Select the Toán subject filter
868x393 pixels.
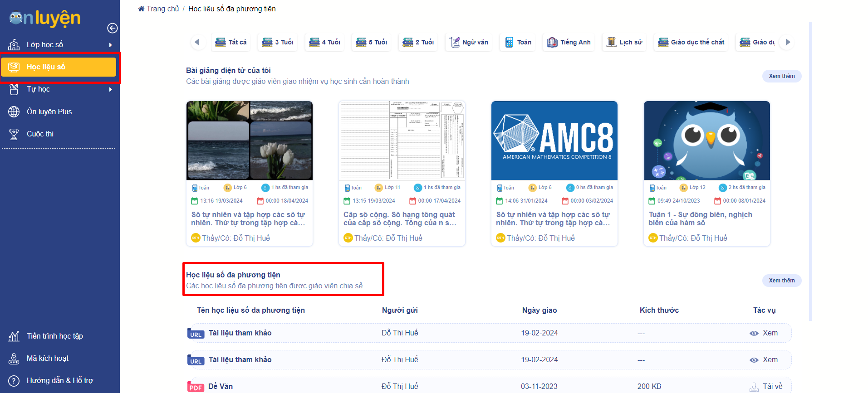point(518,42)
